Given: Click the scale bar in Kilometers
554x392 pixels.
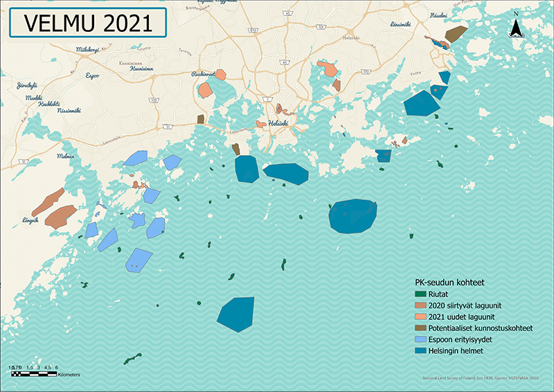Looking at the screenshot, I should pos(35,374).
